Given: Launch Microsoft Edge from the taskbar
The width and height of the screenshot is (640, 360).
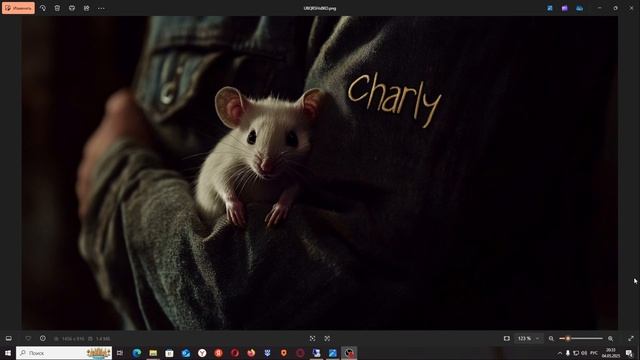Looking at the screenshot, I should coord(137,353).
